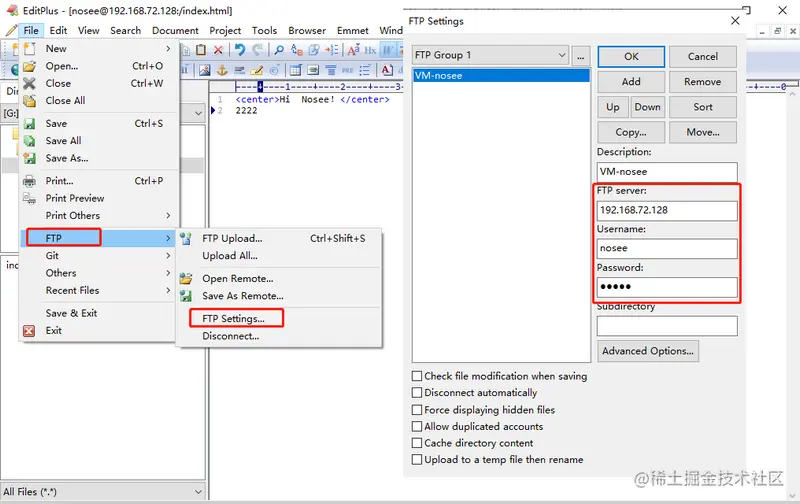Enable Force displaying hidden files

tap(417, 410)
